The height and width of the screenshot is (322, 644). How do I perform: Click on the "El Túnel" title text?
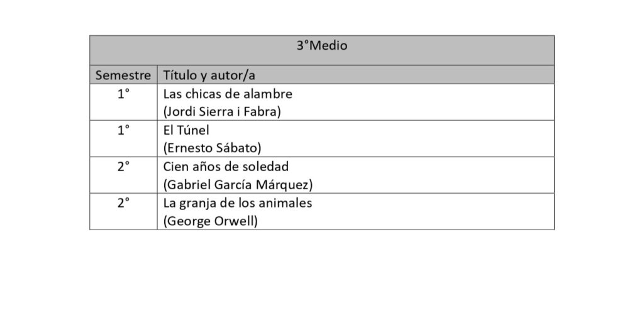tap(187, 130)
